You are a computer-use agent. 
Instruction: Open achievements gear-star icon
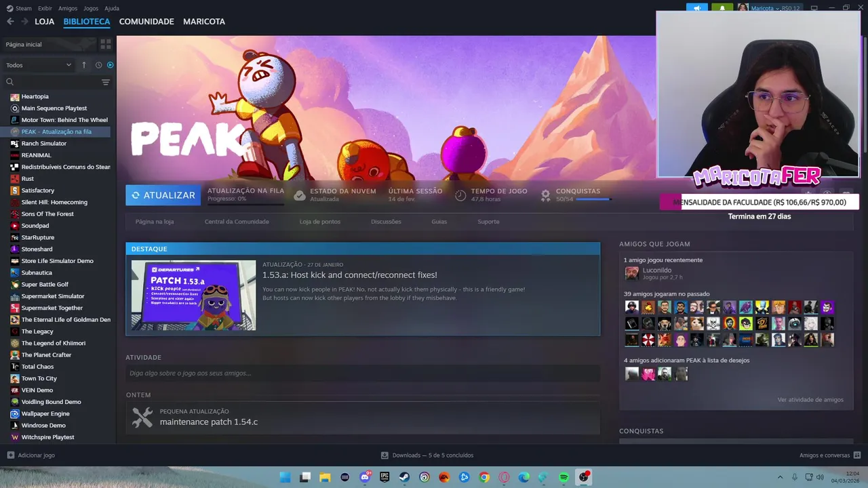coord(545,195)
